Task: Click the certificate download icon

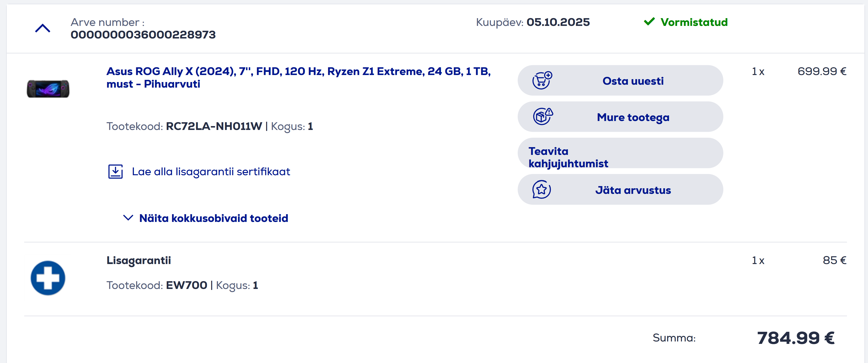Action: pos(115,172)
